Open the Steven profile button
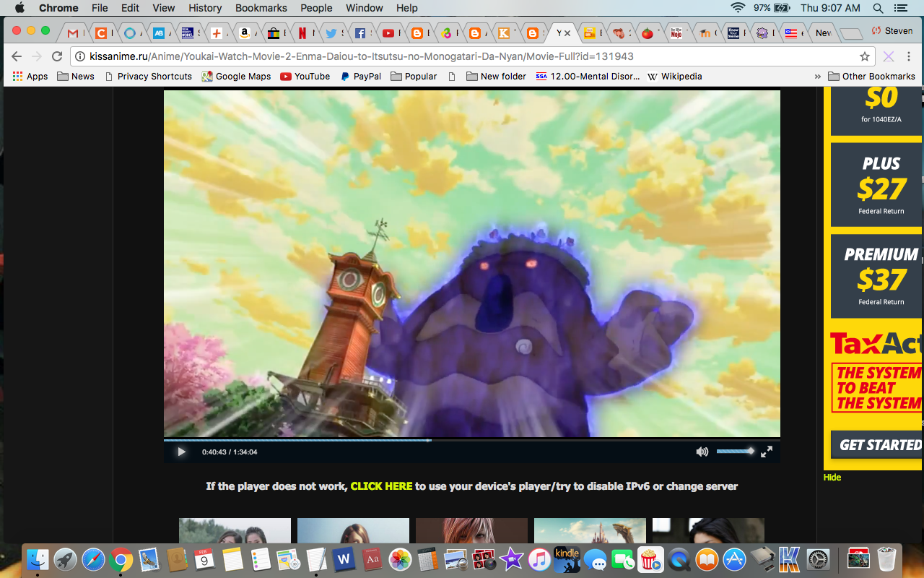Screen dimensions: 924x578 (x=892, y=31)
